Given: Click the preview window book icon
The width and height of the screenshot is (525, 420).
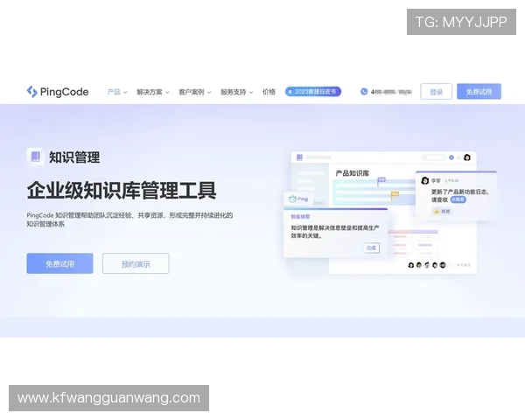Looking at the screenshot, I should click(299, 157).
